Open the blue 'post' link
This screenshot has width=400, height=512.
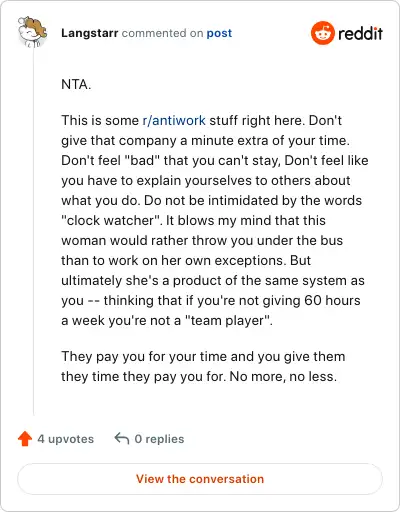point(219,33)
